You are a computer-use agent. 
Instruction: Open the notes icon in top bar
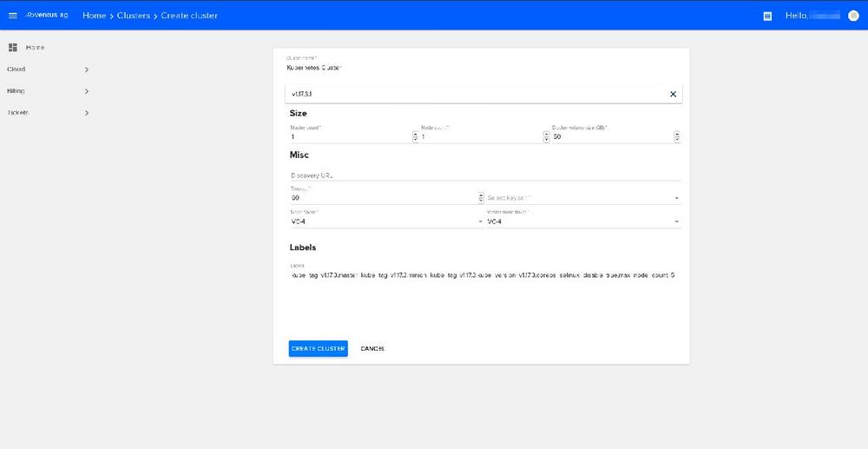[767, 16]
